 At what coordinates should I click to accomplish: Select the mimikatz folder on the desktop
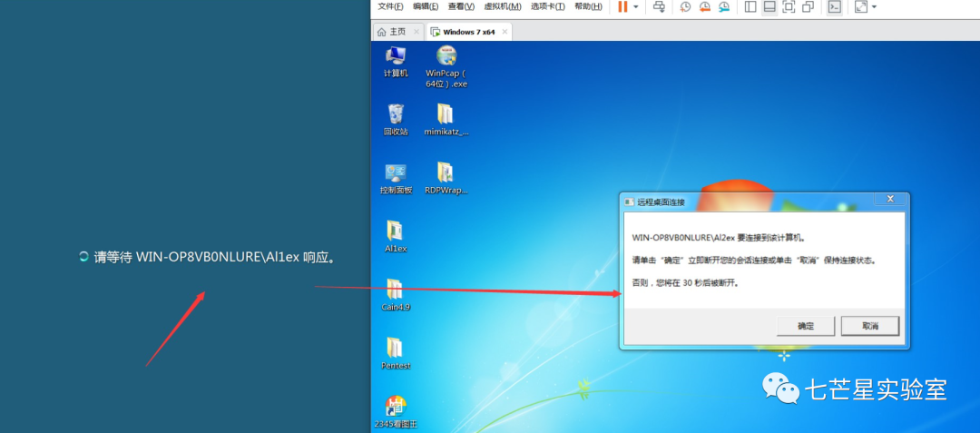446,119
